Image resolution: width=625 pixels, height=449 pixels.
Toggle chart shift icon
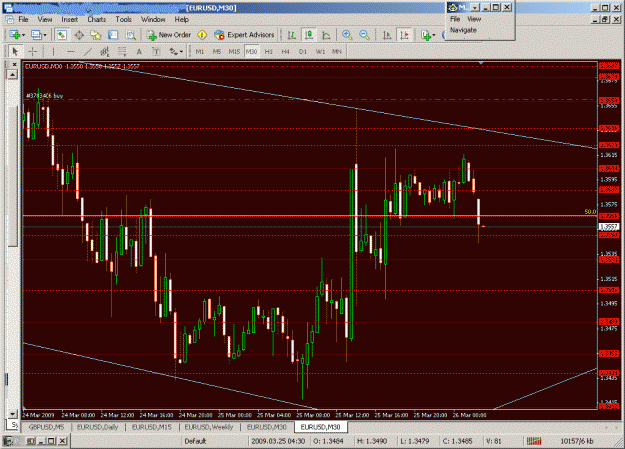click(x=404, y=35)
